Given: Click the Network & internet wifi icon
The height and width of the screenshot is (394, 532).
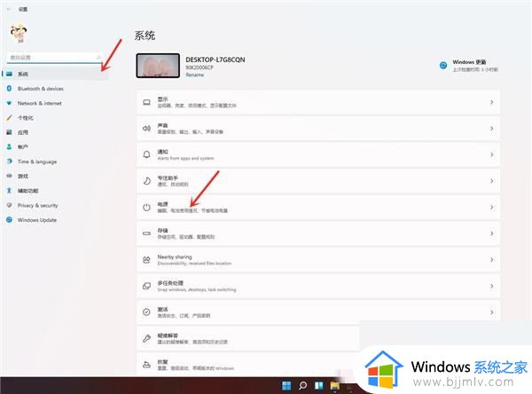Looking at the screenshot, I should pos(9,103).
